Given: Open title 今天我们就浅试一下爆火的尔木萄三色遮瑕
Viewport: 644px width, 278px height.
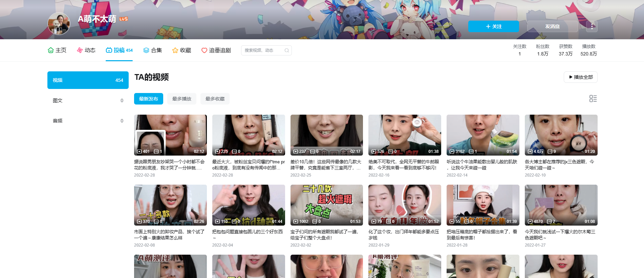Looking at the screenshot, I should click(560, 235).
